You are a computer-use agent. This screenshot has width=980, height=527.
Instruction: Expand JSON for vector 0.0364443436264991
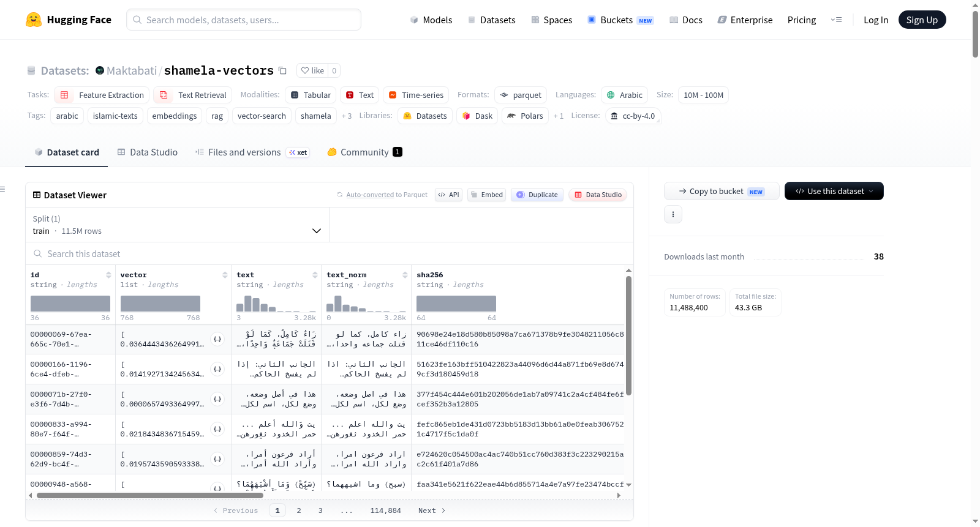pyautogui.click(x=217, y=339)
